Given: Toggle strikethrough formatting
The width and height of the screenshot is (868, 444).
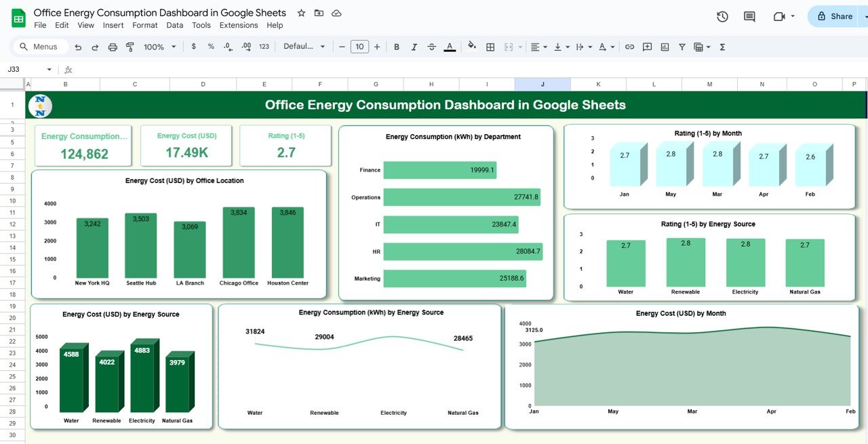Looking at the screenshot, I should [432, 47].
